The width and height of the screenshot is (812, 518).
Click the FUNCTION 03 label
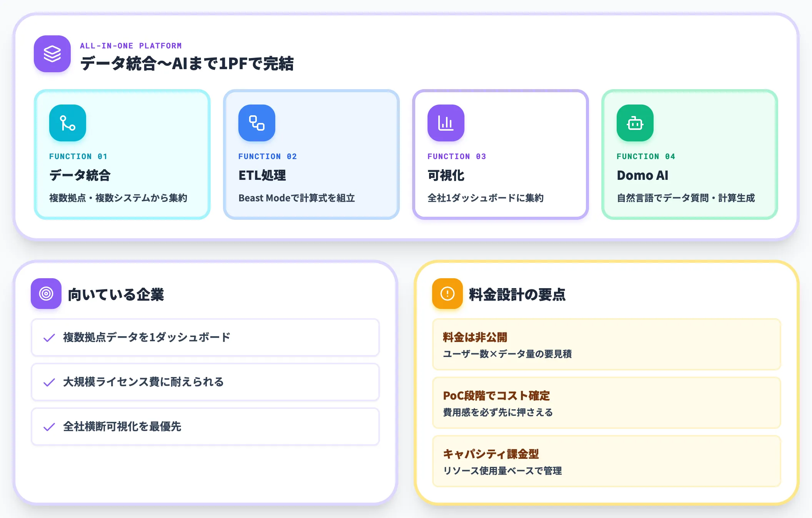point(457,156)
